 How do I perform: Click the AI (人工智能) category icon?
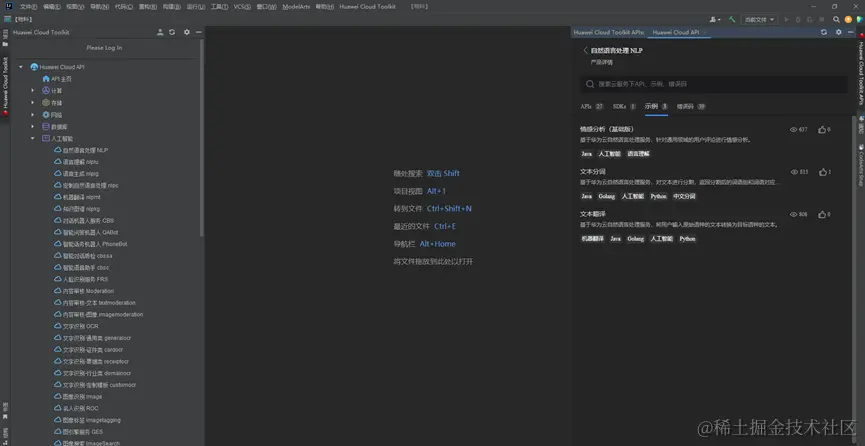46,139
